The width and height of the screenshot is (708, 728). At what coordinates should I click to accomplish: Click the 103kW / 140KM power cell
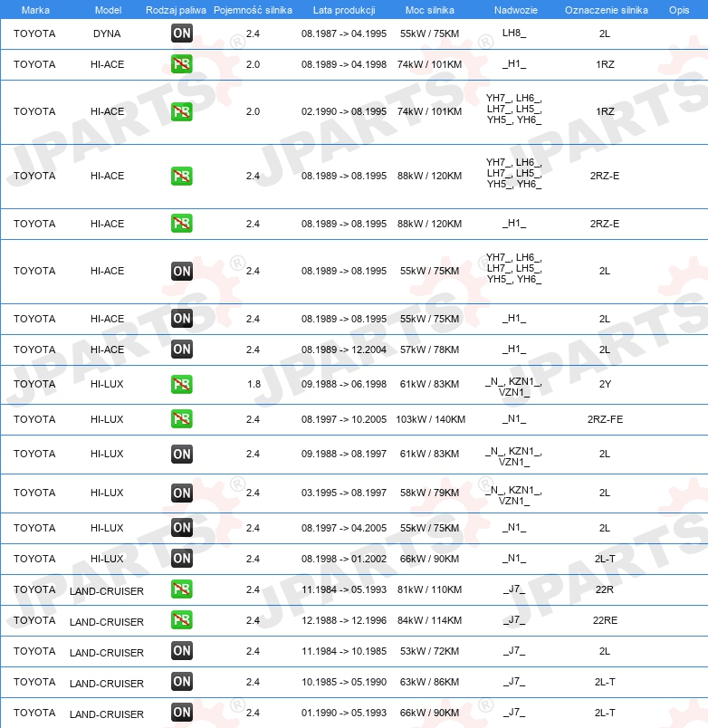[430, 419]
